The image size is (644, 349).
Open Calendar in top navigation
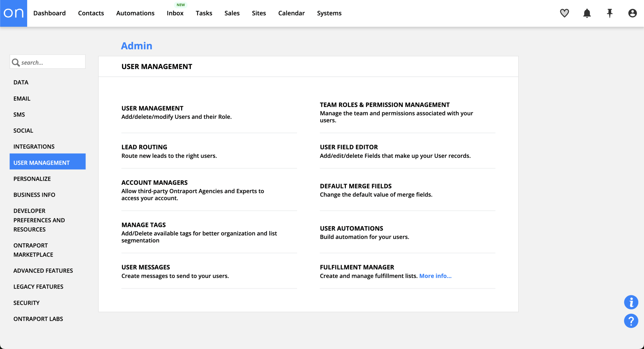tap(291, 13)
